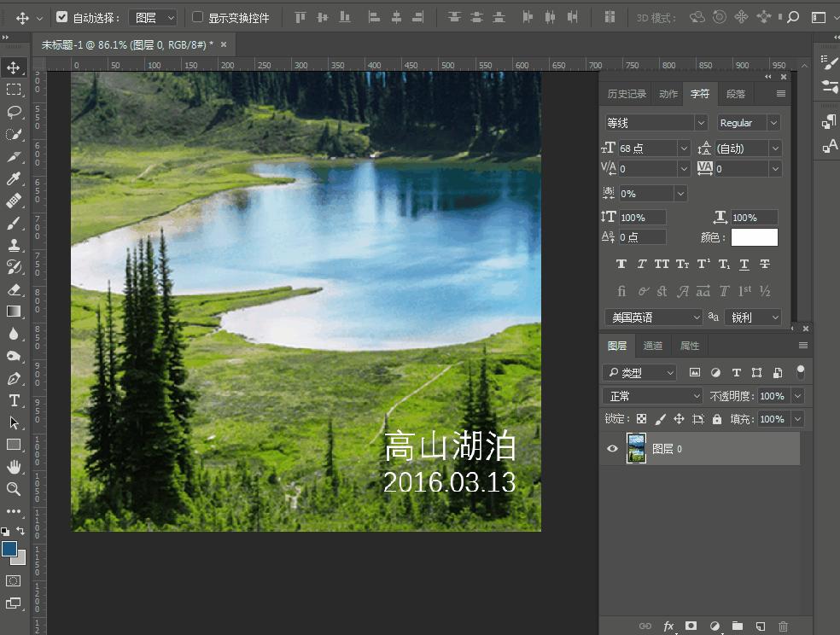Open the search icon in options bar
This screenshot has width=840, height=635.
tap(793, 17)
